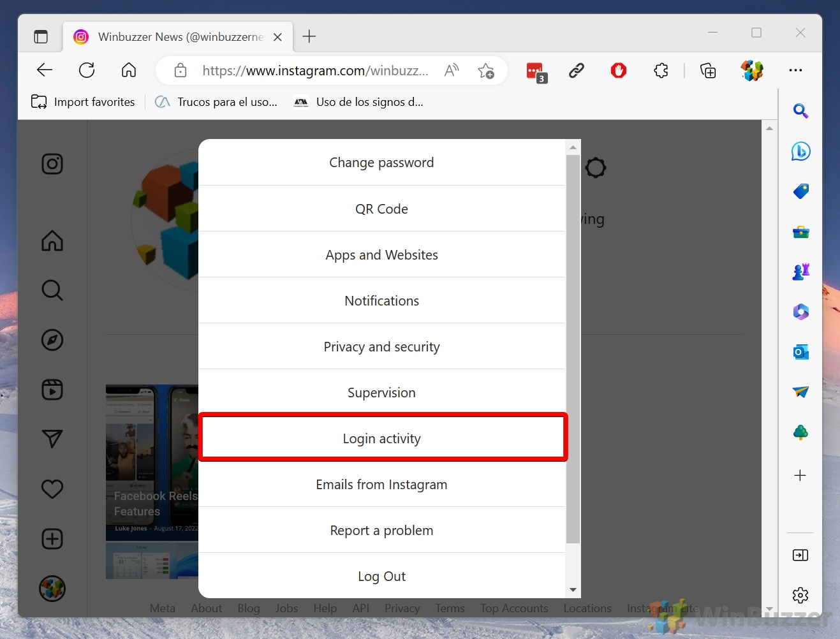This screenshot has width=840, height=639.
Task: Choose Report a problem
Action: (x=381, y=530)
